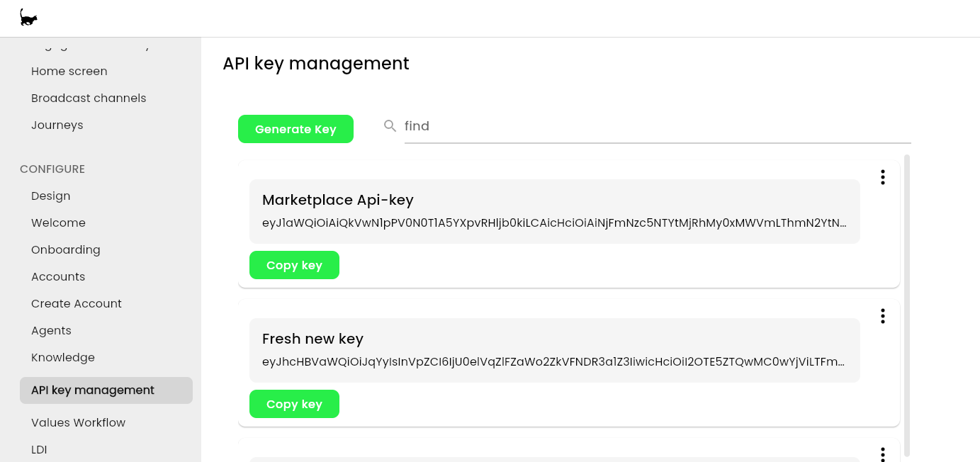Screen dimensions: 980x462
Task: Open the partially visible third key's menu
Action: pos(882,454)
